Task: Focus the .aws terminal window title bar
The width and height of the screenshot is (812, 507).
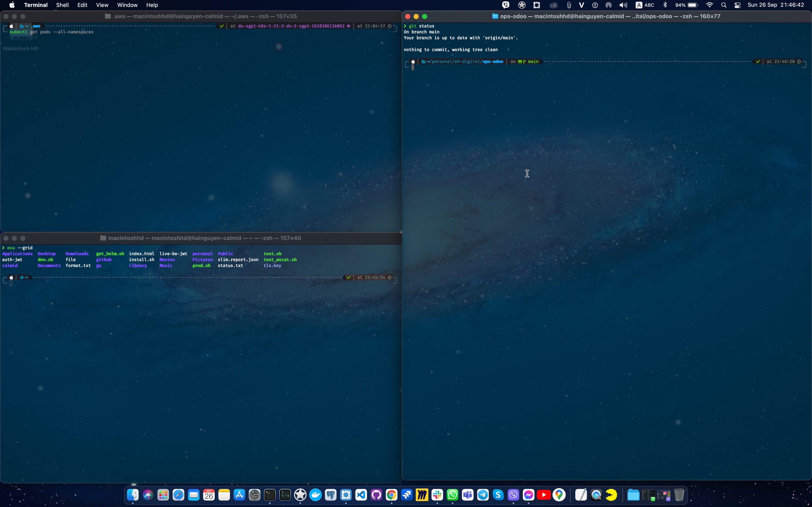Action: [x=201, y=16]
